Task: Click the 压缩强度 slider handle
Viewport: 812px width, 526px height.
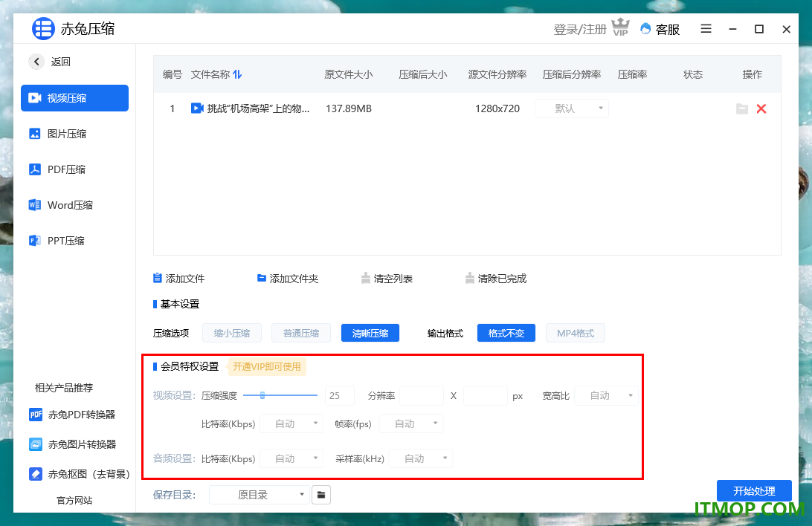Action: pos(262,395)
